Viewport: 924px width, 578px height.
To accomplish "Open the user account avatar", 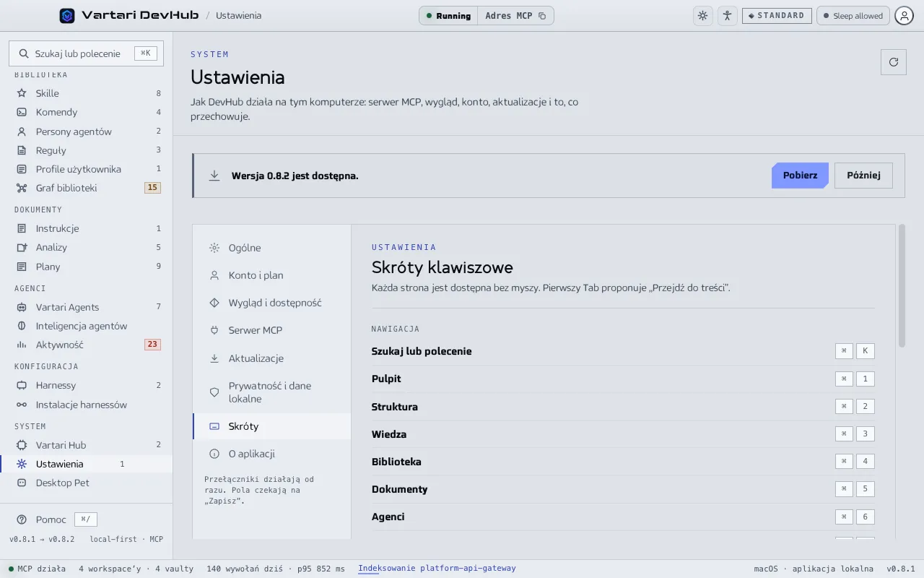I will pos(904,16).
